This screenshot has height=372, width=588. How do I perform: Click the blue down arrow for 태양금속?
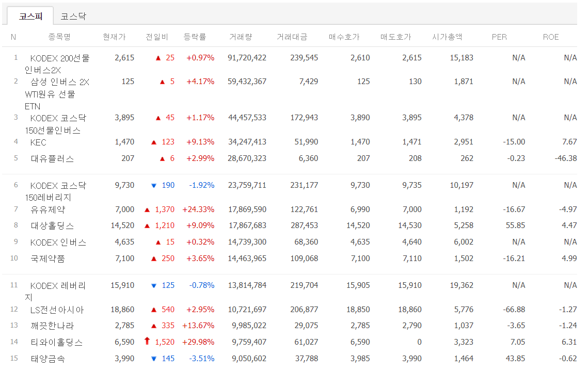(x=153, y=359)
